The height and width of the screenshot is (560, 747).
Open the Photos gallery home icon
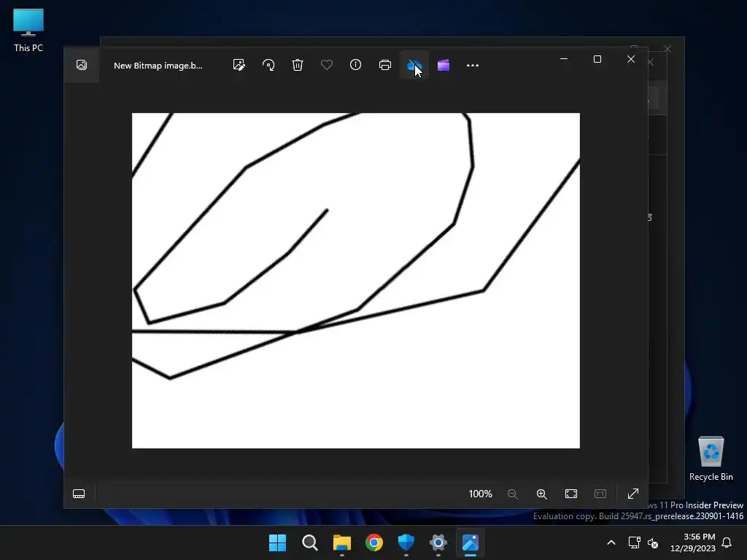pyautogui.click(x=82, y=65)
